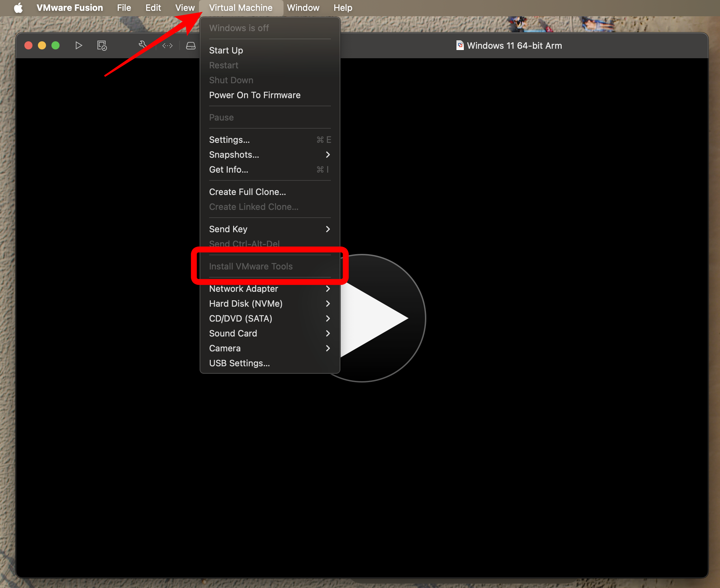Open the Apple menu
Image resolution: width=720 pixels, height=588 pixels.
[x=19, y=7]
